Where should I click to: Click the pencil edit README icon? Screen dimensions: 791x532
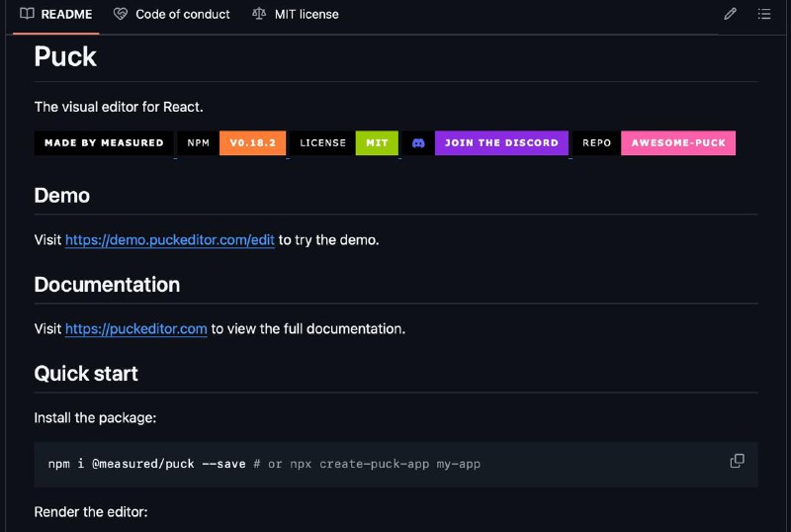coord(730,14)
